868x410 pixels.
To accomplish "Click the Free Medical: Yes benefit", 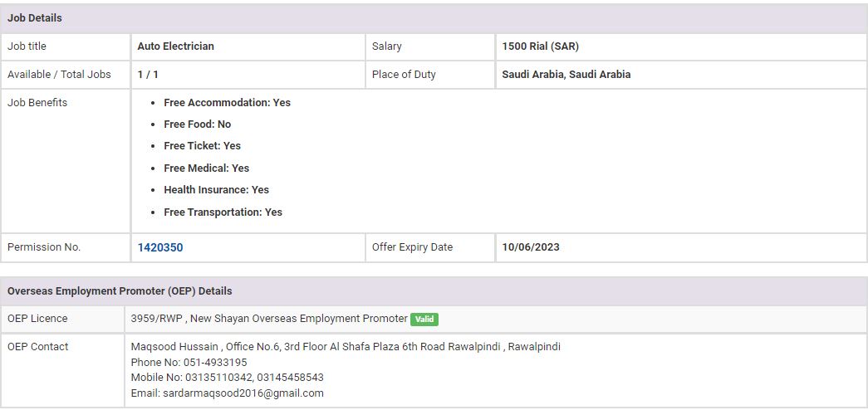I will pyautogui.click(x=206, y=168).
